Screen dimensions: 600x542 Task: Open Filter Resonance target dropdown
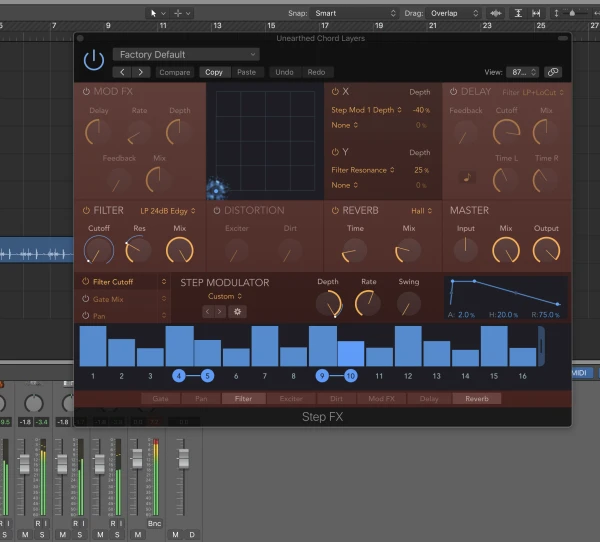pyautogui.click(x=363, y=170)
